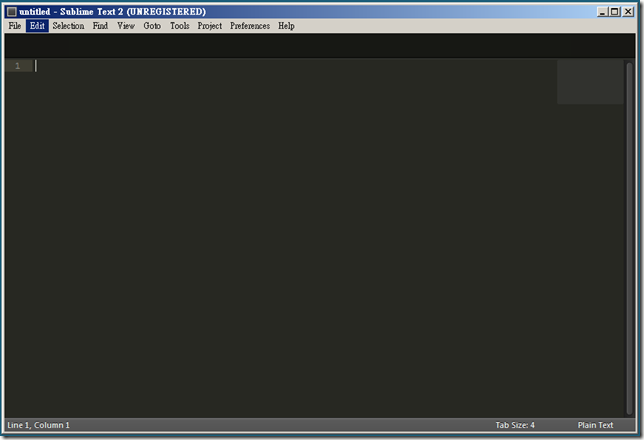Image resolution: width=644 pixels, height=440 pixels.
Task: Open the Tools menu
Action: point(179,26)
